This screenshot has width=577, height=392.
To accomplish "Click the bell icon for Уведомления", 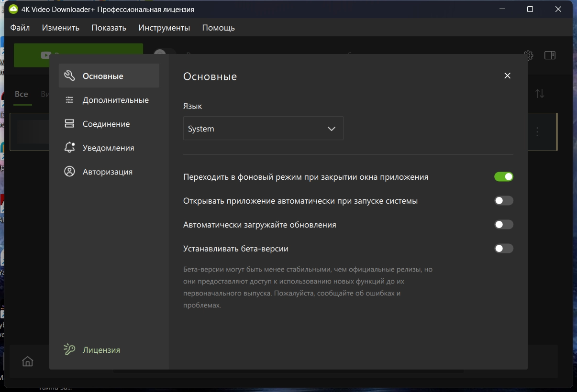I will pos(69,148).
